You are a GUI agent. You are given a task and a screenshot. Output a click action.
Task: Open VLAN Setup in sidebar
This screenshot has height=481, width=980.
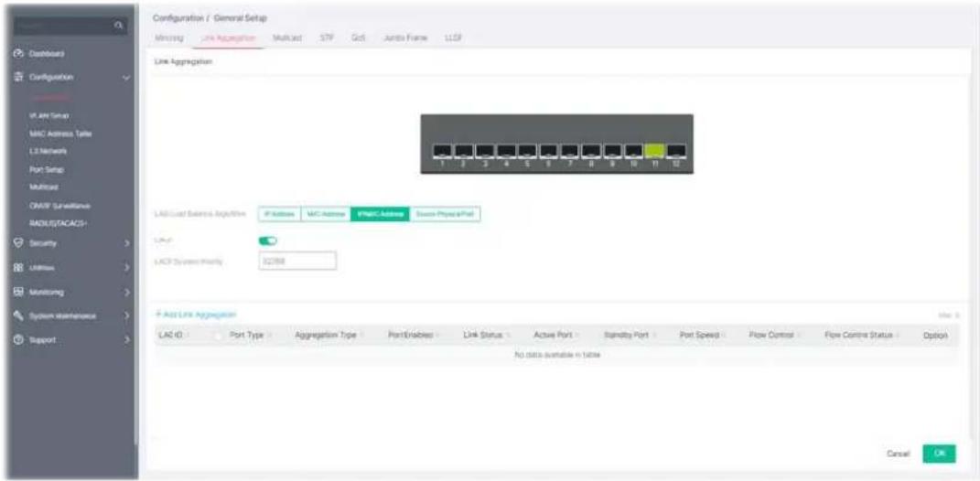tap(48, 115)
